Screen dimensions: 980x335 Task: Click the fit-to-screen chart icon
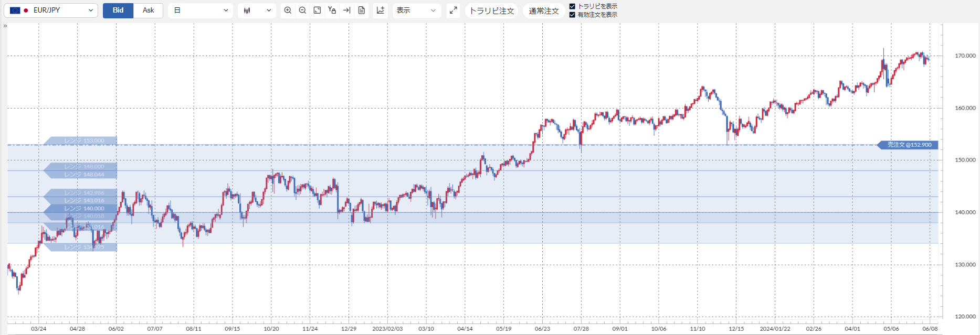(317, 10)
